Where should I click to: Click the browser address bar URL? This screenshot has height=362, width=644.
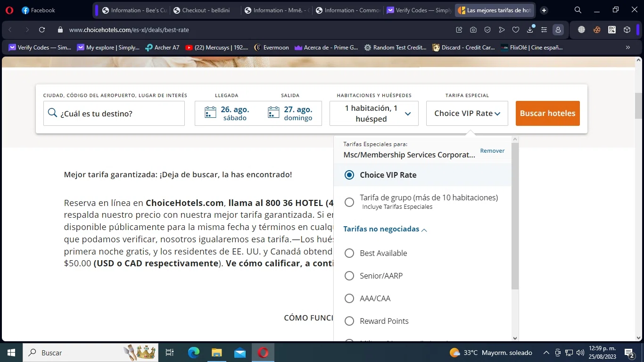click(x=129, y=30)
